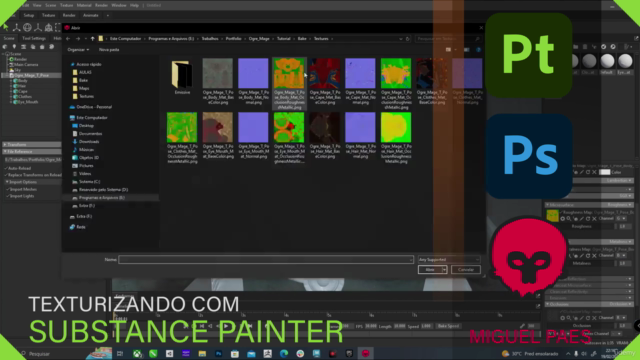Select Ogre_Mage_T_Pose in Scene tree
This screenshot has width=640, height=360.
coord(31,76)
